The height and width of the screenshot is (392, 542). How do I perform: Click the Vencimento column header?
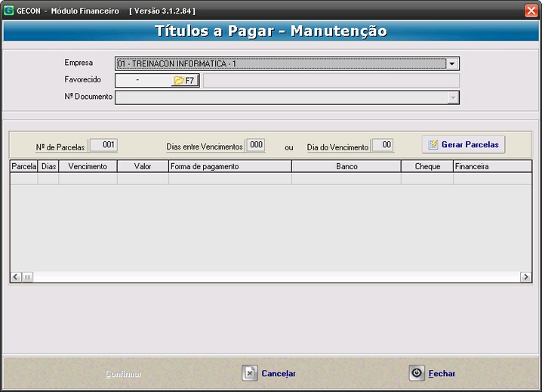(x=88, y=166)
